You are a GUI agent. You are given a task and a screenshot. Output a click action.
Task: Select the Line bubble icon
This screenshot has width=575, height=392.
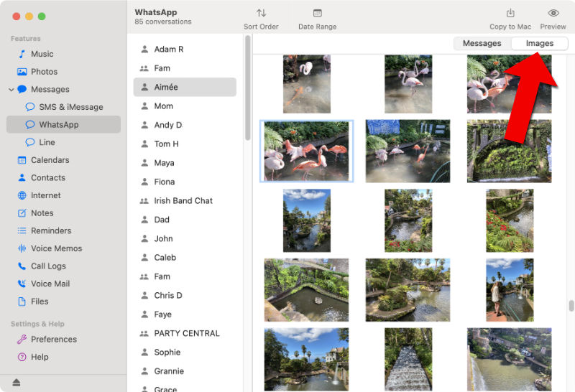[30, 142]
